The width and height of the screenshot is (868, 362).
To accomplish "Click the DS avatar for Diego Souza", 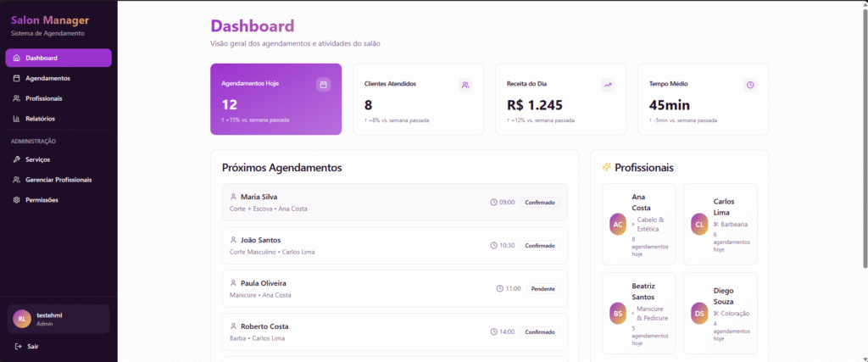I will point(699,314).
